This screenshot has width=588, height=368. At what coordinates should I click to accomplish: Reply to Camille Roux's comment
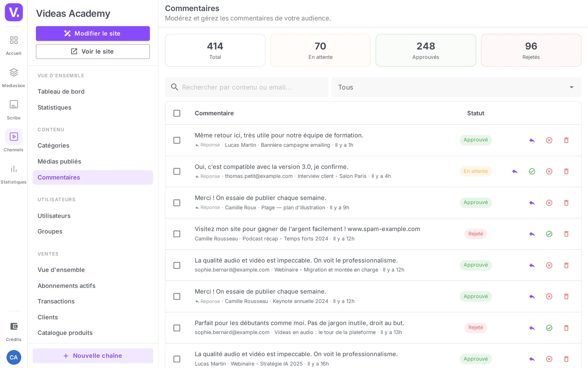(x=532, y=203)
